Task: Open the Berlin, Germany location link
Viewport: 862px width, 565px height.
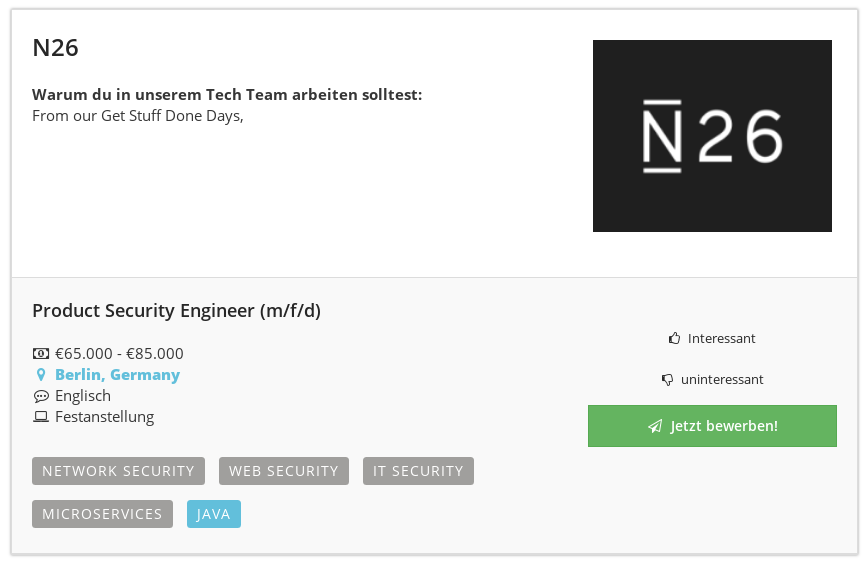Action: click(x=117, y=375)
